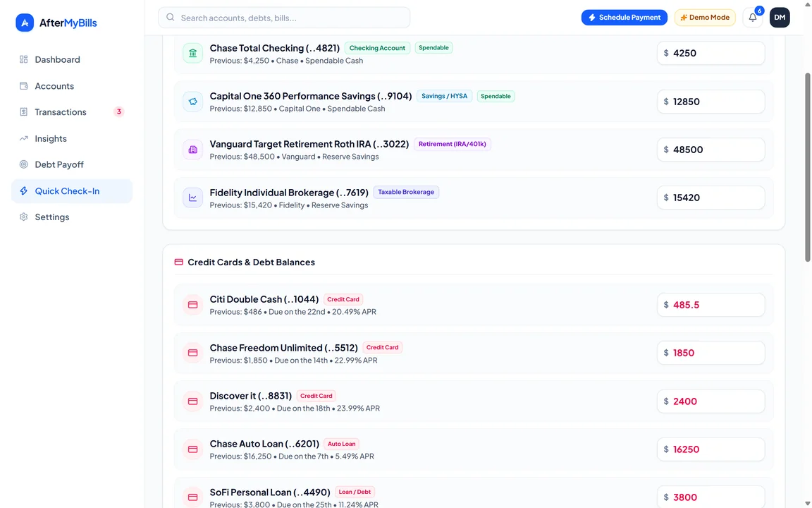The width and height of the screenshot is (812, 508).
Task: Click the Credit Cards & Debt Balances heading
Action: pos(251,262)
